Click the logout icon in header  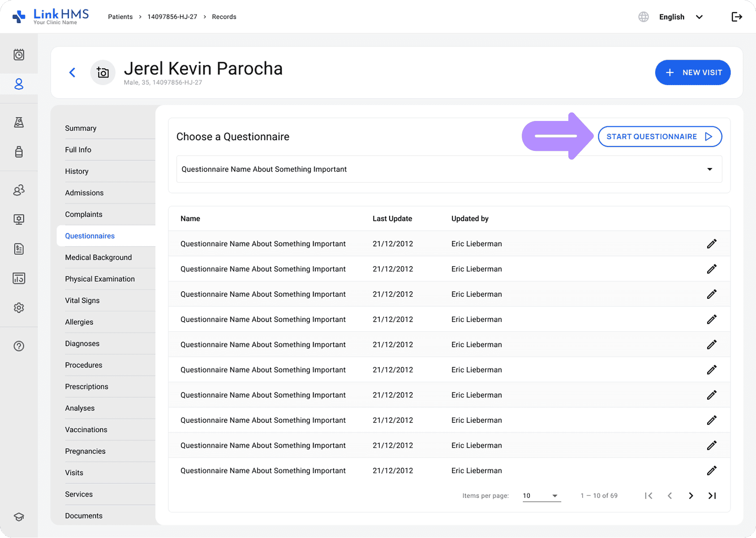pos(736,17)
